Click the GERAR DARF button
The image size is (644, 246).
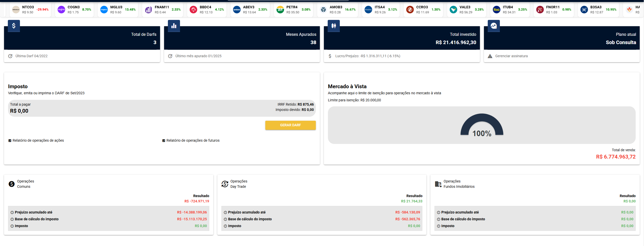(x=290, y=125)
